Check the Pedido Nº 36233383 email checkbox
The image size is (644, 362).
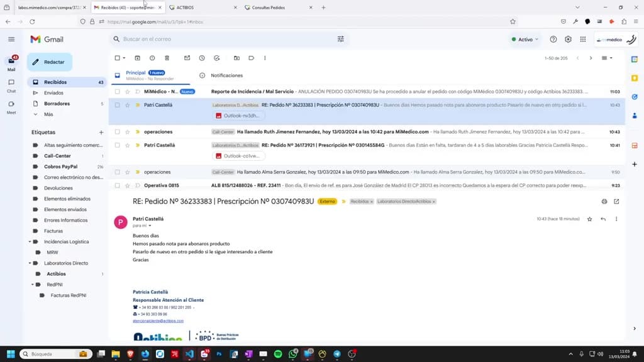click(x=118, y=105)
